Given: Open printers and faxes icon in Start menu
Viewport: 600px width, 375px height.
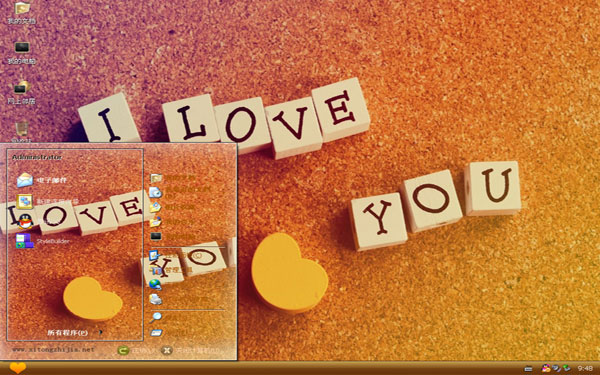Looking at the screenshot, I should coord(156,299).
